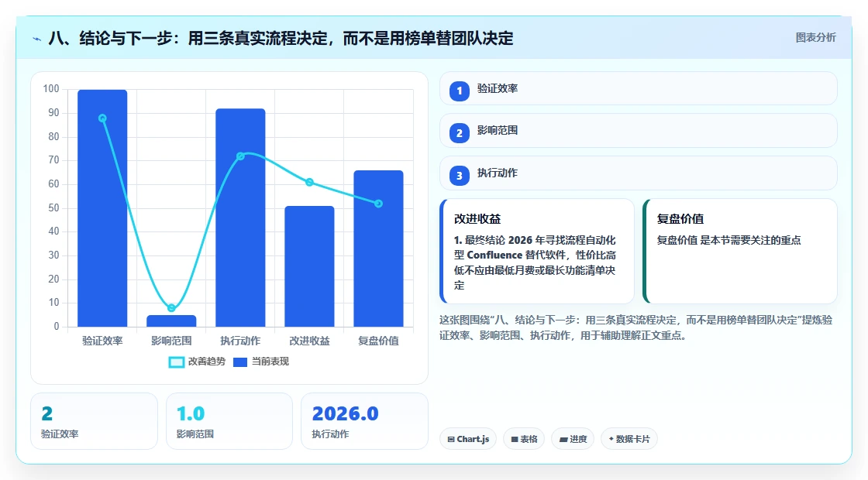This screenshot has height=480, width=868.
Task: Click the 当前表现 legend label
Action: [x=270, y=362]
